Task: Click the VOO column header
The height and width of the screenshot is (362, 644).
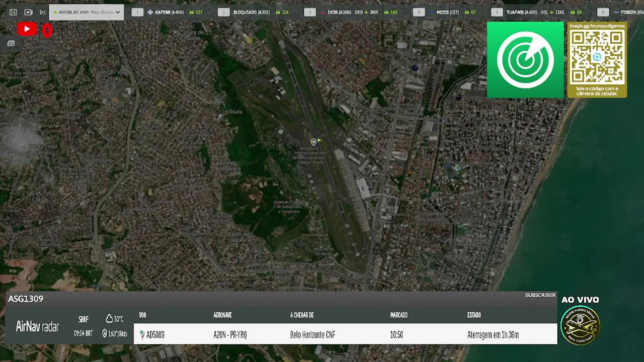Action: tap(142, 315)
